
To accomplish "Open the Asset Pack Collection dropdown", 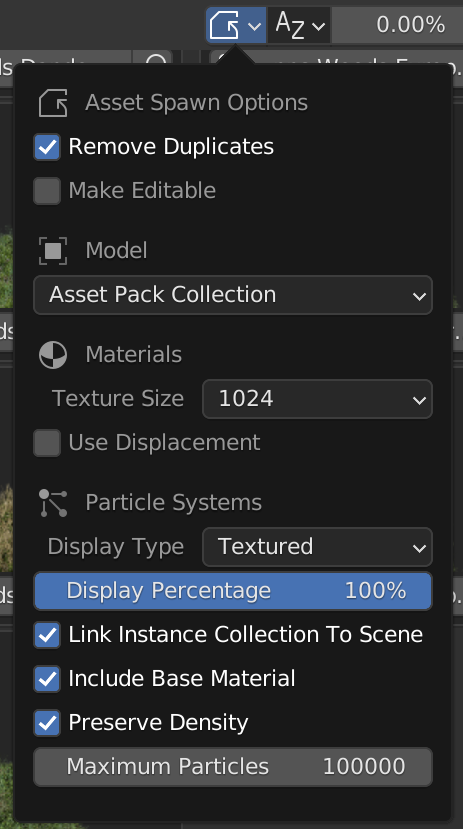I will (233, 295).
